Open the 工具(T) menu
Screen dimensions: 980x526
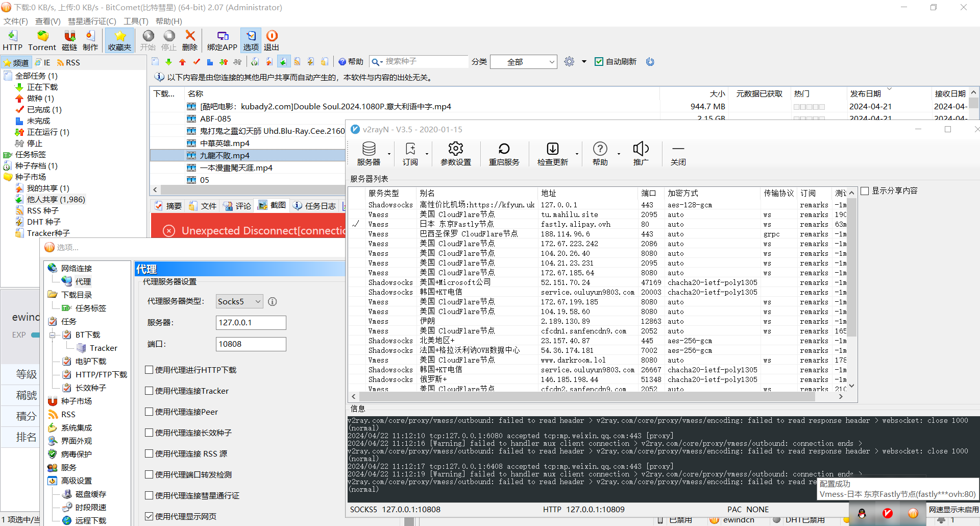coord(136,21)
